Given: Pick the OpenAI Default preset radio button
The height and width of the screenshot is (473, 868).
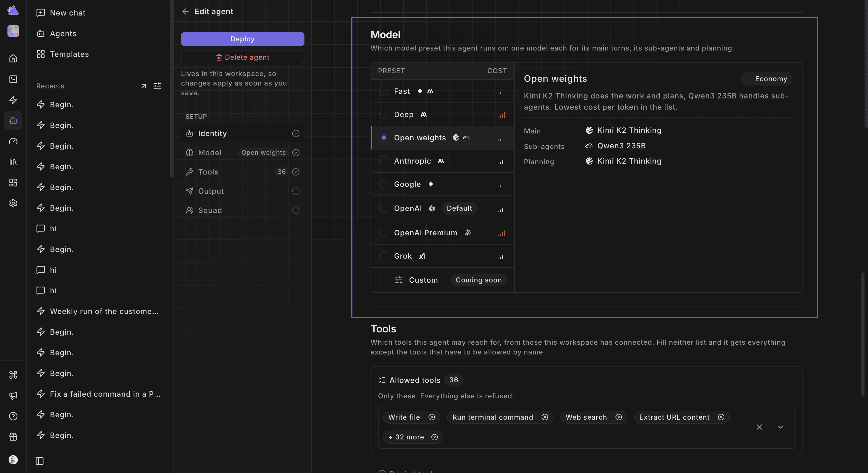Looking at the screenshot, I should (x=383, y=208).
